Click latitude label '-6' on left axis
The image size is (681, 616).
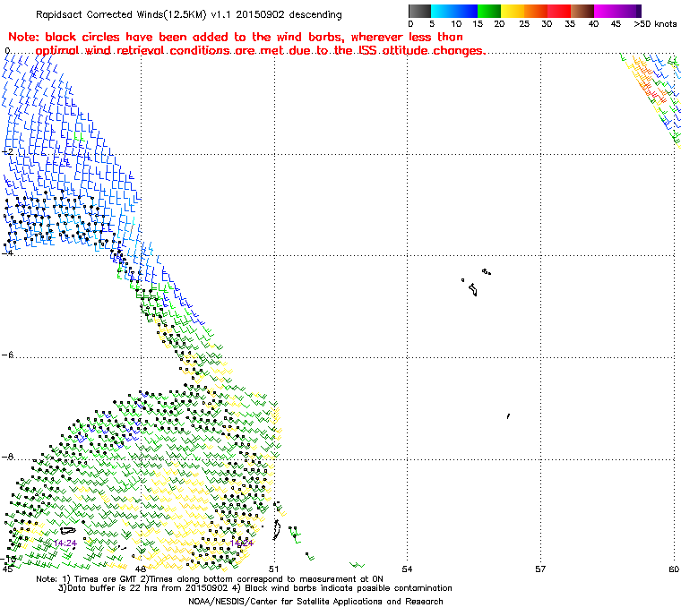(7, 355)
